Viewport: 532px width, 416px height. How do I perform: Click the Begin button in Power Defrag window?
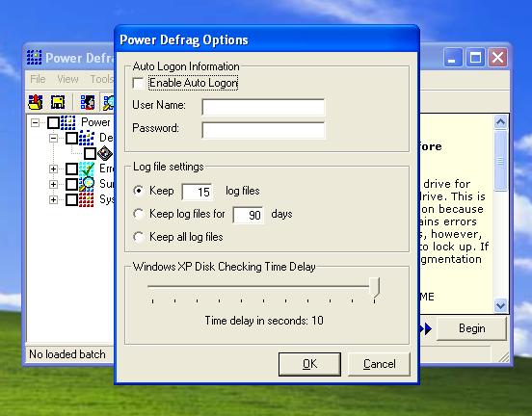471,328
